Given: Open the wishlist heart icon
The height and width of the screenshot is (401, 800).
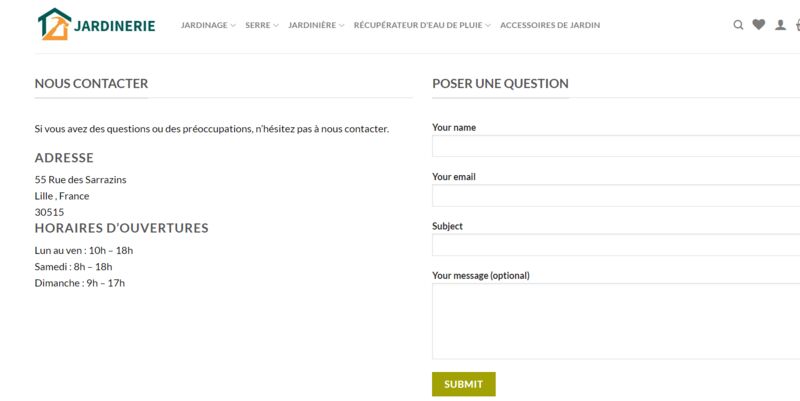Looking at the screenshot, I should pos(759,24).
